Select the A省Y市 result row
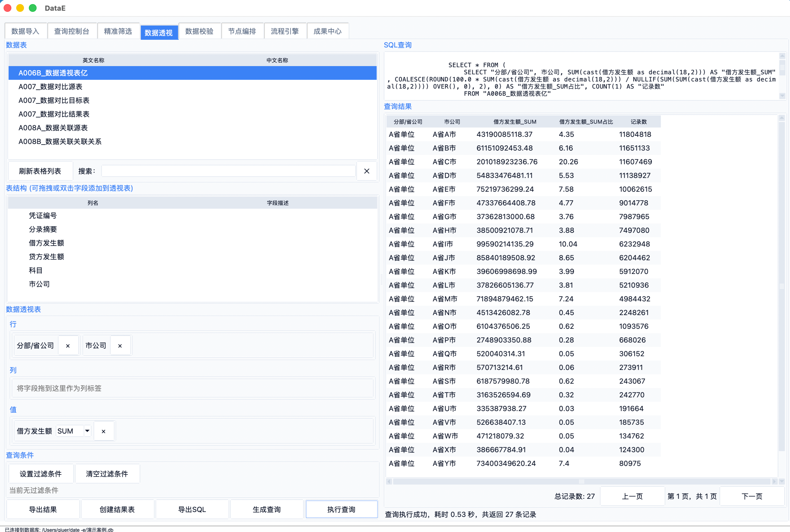 (x=523, y=463)
